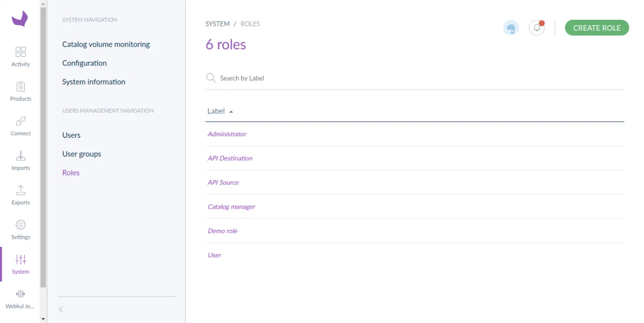Open the user avatar menu
Screen dimensions: 644x323
(x=511, y=28)
